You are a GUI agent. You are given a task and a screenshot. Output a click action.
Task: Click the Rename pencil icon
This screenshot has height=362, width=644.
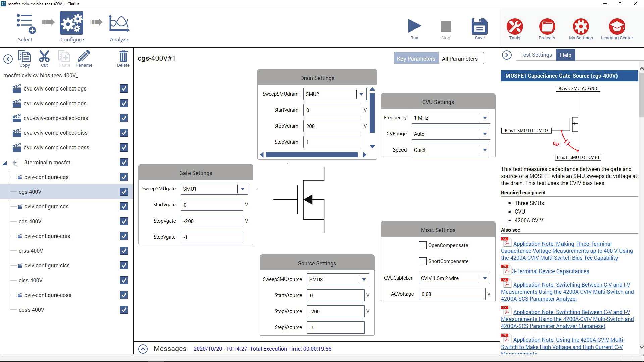[x=84, y=56]
